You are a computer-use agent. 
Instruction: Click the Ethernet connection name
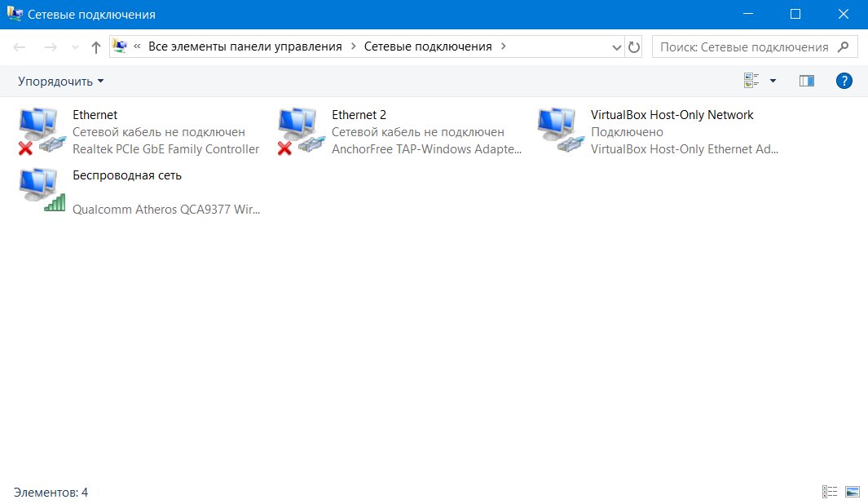pos(95,115)
